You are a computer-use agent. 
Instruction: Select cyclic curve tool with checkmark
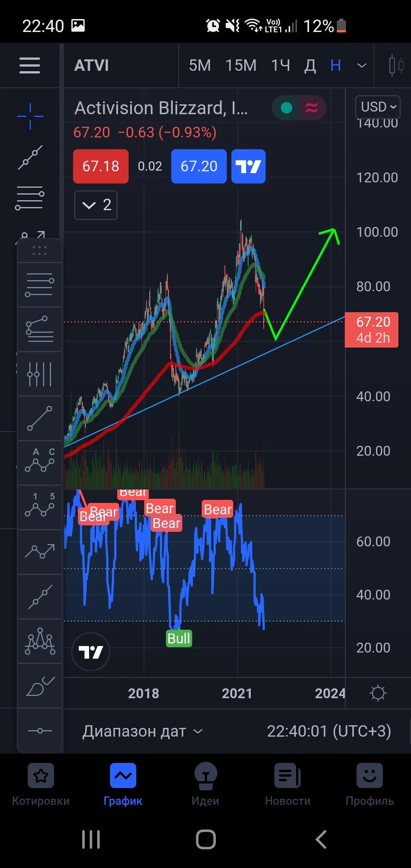pos(40,686)
